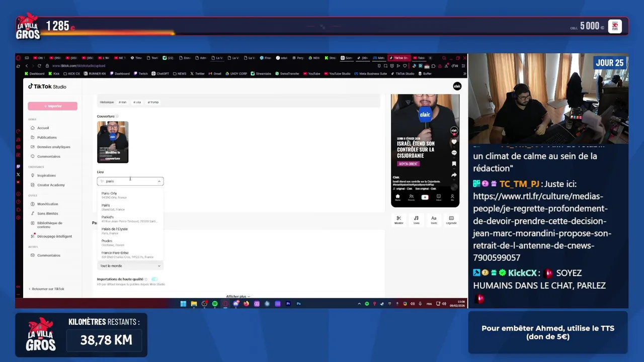
Task: Open File Explorer from the taskbar
Action: coord(194,304)
